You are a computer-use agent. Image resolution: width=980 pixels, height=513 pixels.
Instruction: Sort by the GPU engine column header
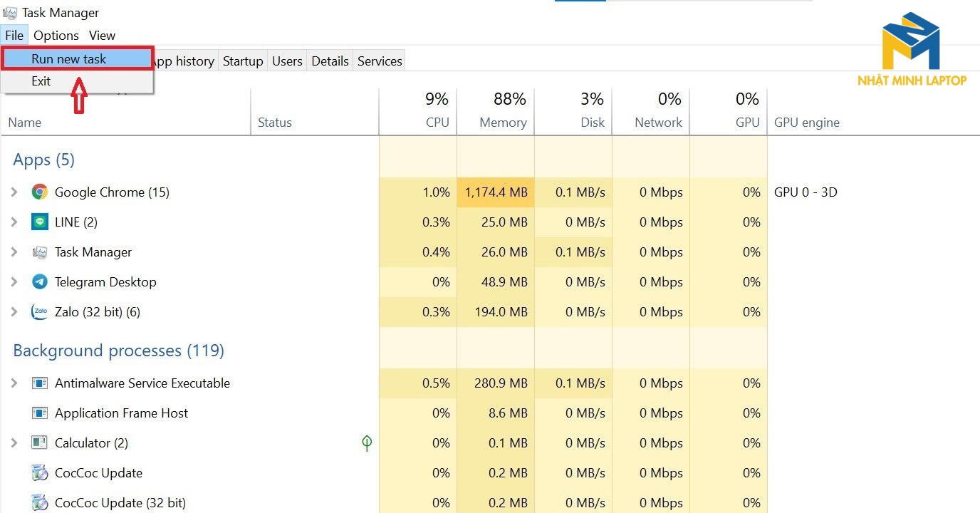pos(807,123)
